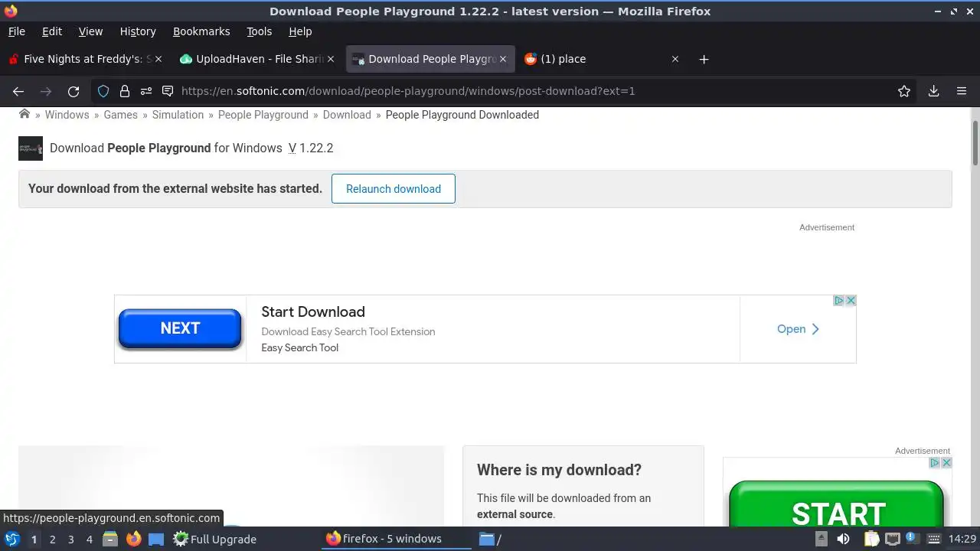
Task: Click the 14:29 clock in taskbar
Action: [962, 539]
